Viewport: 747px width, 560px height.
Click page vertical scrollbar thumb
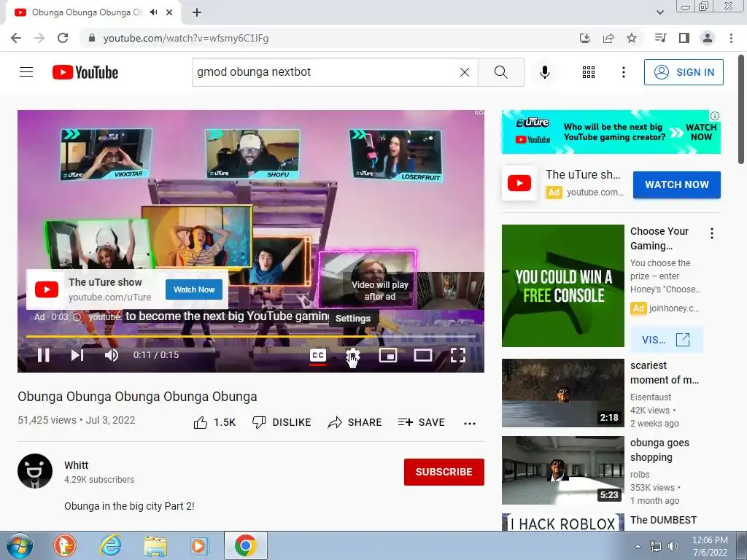coord(742,109)
